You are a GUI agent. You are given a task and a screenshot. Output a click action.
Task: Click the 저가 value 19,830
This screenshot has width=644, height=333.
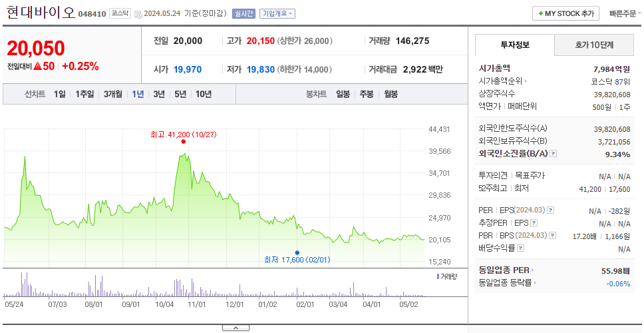260,69
